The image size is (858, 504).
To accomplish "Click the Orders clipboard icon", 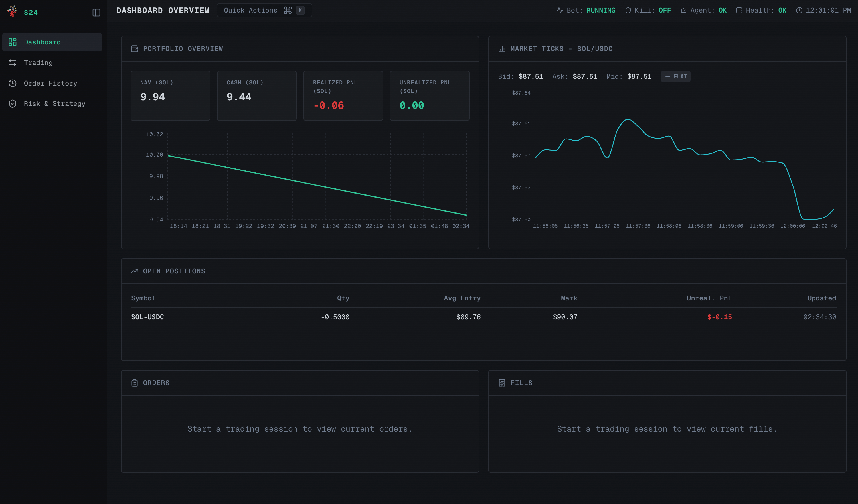I will pyautogui.click(x=134, y=383).
